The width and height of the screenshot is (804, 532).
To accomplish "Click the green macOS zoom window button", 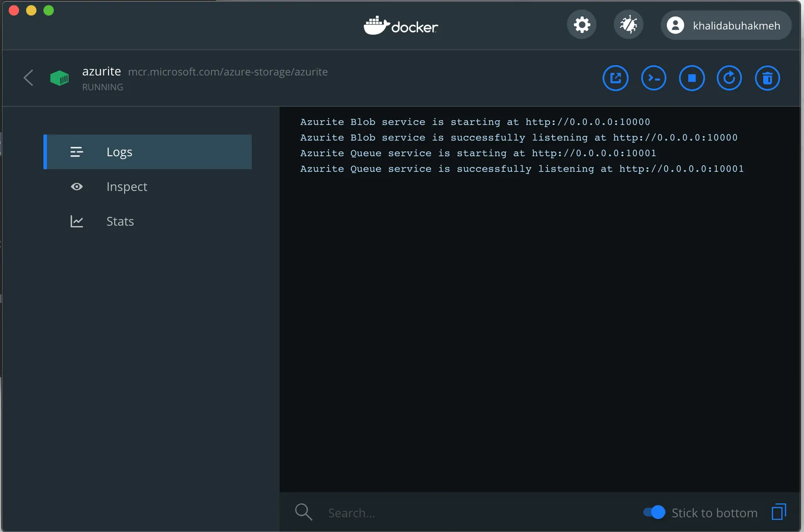I will [49, 11].
